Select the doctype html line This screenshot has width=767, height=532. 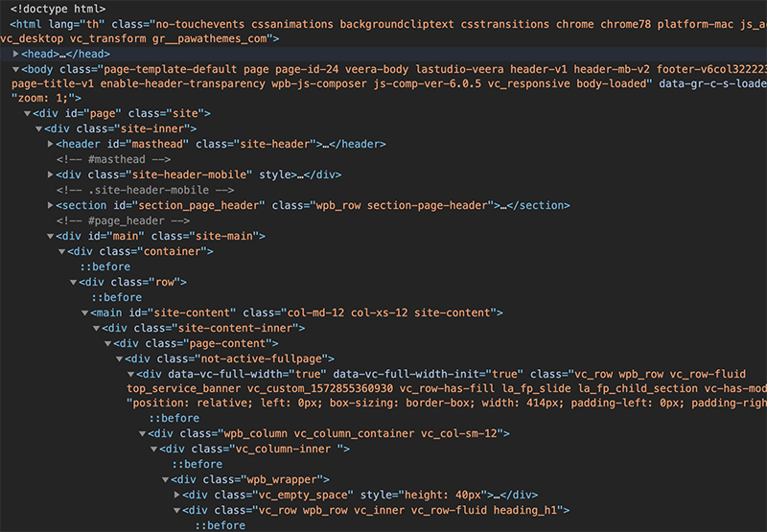[x=58, y=9]
